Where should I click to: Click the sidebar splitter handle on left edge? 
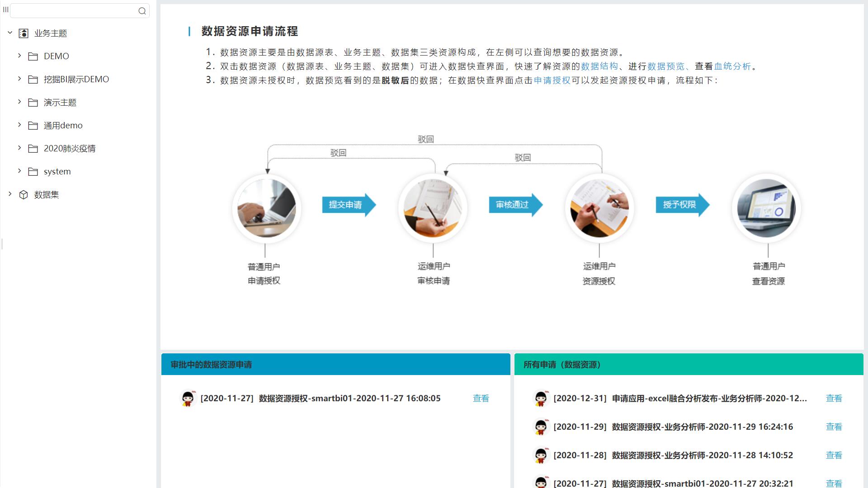2,244
